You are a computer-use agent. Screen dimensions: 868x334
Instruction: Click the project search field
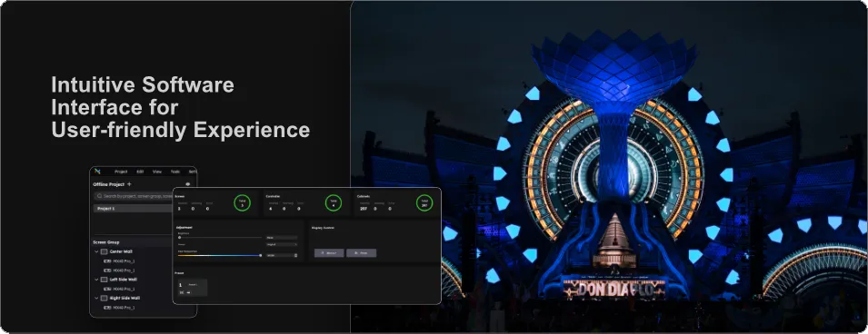(133, 196)
